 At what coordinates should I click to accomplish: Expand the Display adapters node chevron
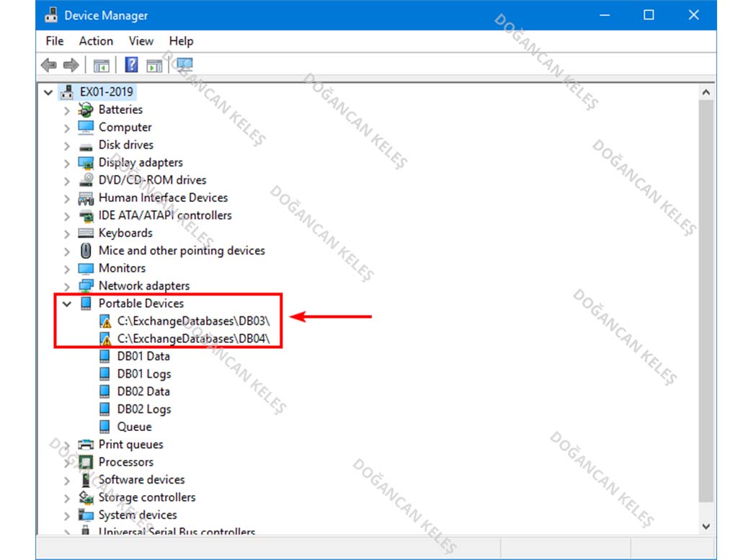tap(67, 164)
